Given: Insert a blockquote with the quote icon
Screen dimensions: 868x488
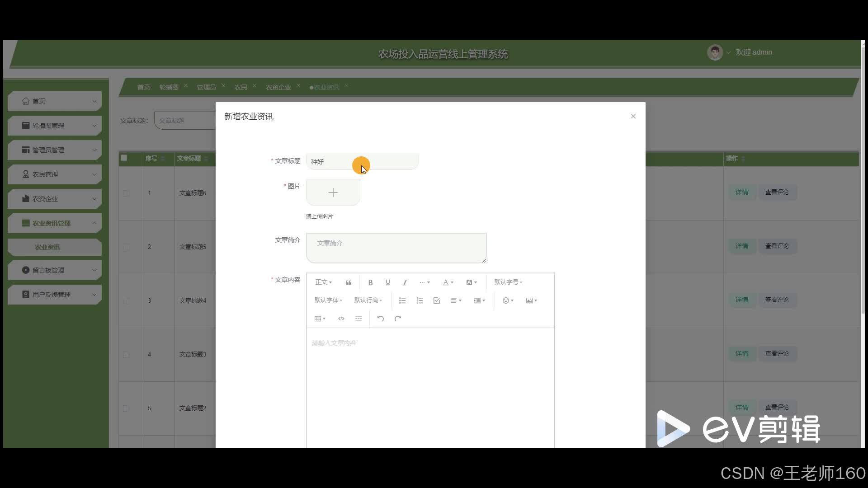Looking at the screenshot, I should (x=348, y=282).
